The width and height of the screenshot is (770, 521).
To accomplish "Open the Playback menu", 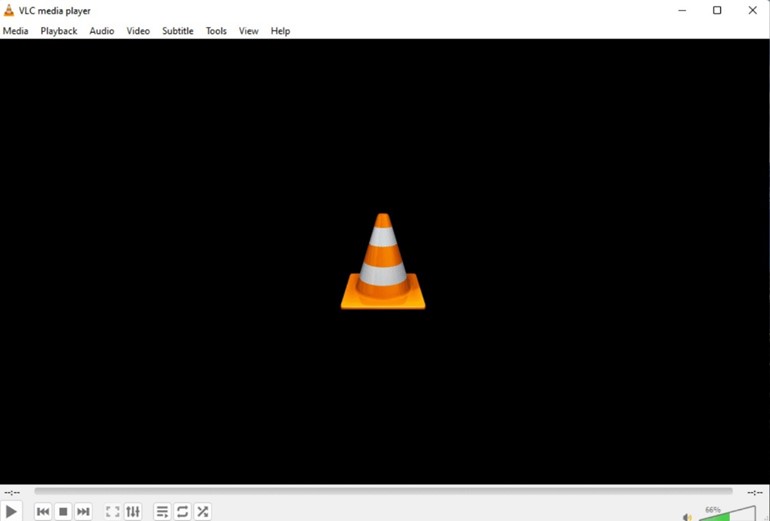I will [x=58, y=31].
